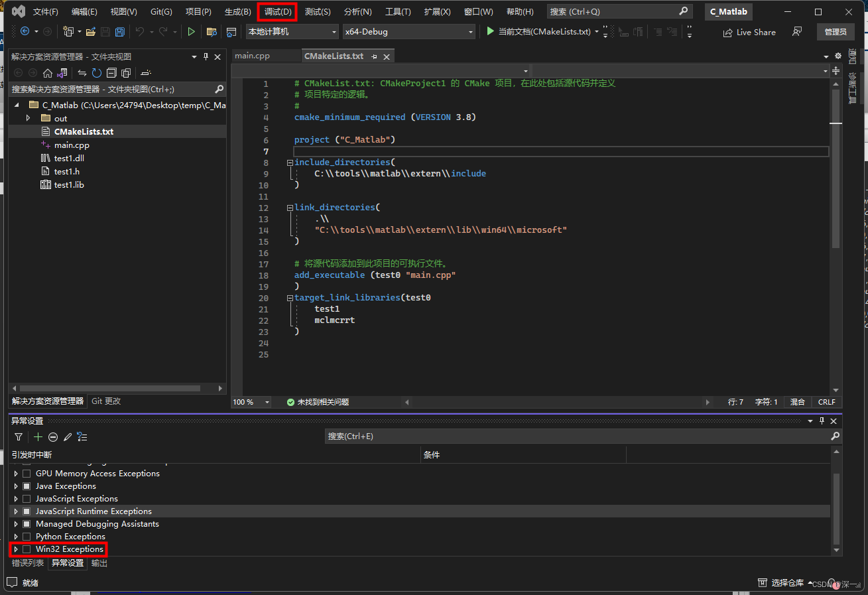This screenshot has width=868, height=595.
Task: Switch to the main.cpp editor tab
Action: pyautogui.click(x=253, y=56)
